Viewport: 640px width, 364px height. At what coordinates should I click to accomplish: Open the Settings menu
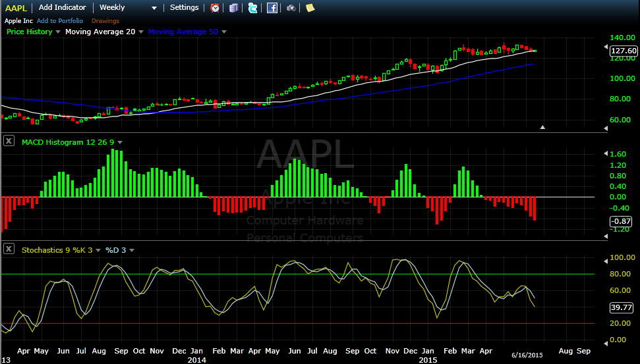184,7
